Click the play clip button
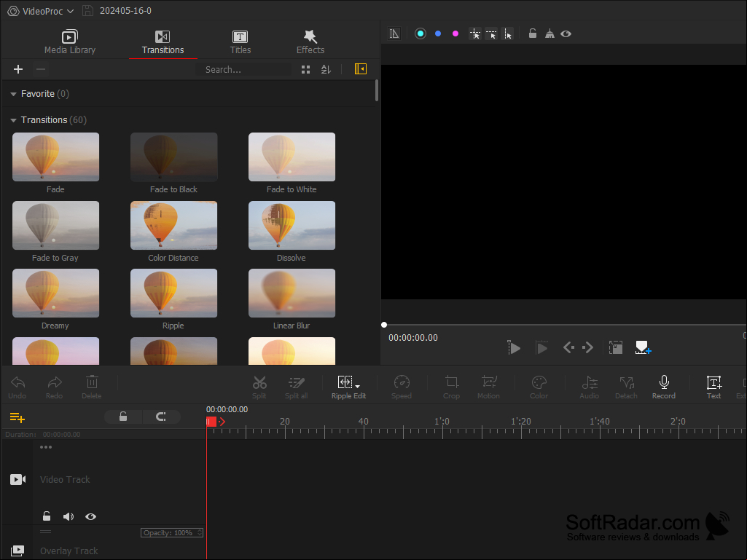747x560 pixels. point(541,347)
